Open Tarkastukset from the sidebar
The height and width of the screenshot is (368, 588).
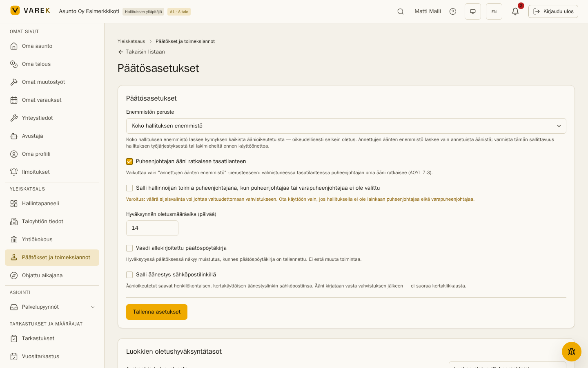pos(52,339)
